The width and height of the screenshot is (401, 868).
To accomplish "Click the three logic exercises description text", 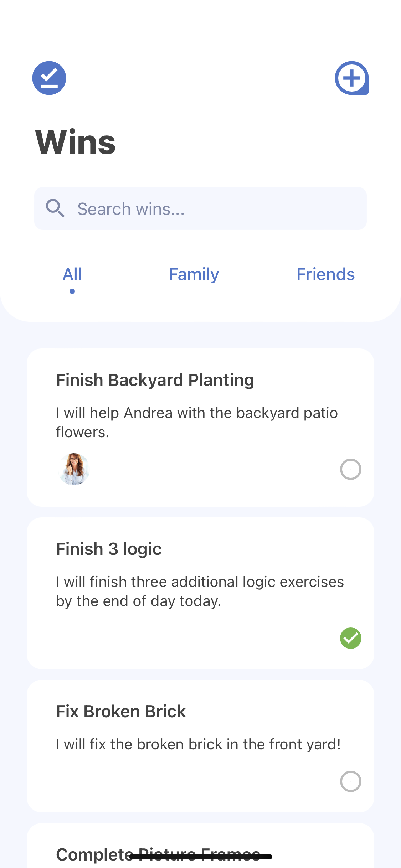I will coord(200,591).
